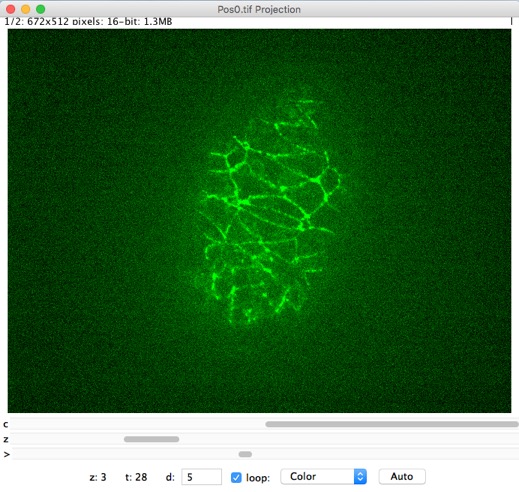519x492 pixels.
Task: Open the Color display mode dropdown
Action: 323,477
